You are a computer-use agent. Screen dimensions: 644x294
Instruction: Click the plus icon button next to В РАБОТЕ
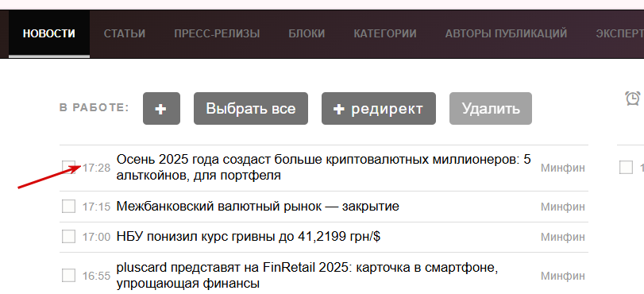[161, 109]
